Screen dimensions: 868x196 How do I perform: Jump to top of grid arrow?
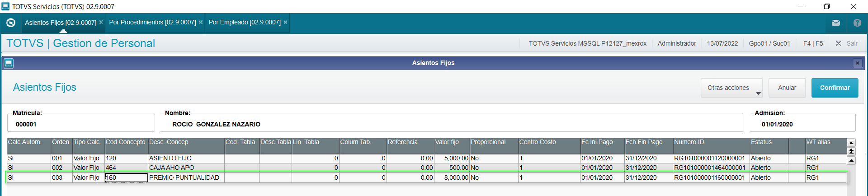[851, 143]
